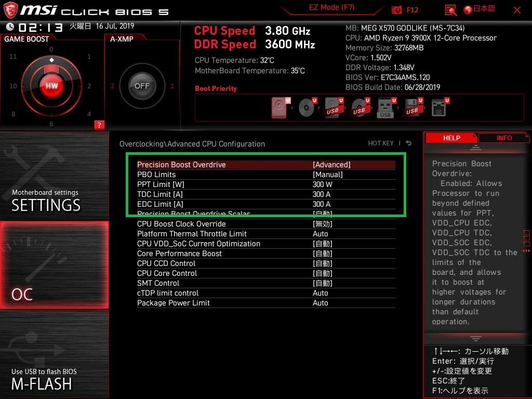Select the CPU CCD Control row label
The image size is (532, 399).
[166, 263]
